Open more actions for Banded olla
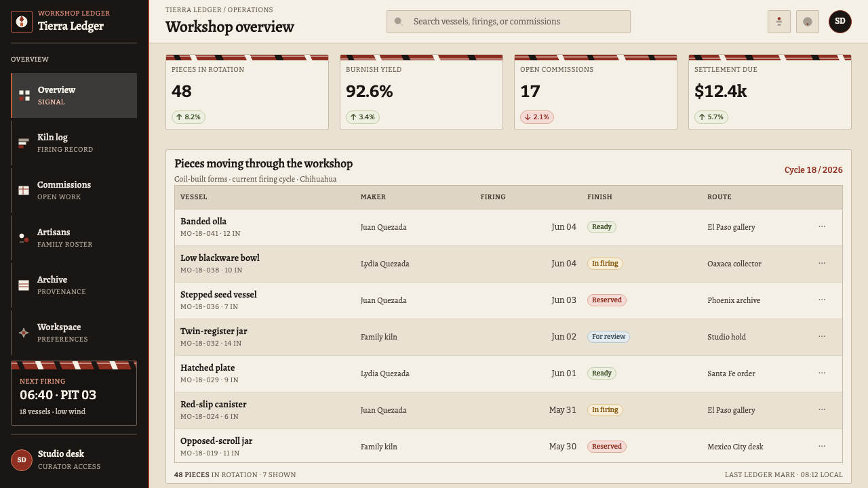Image resolution: width=868 pixels, height=488 pixels. (x=822, y=227)
